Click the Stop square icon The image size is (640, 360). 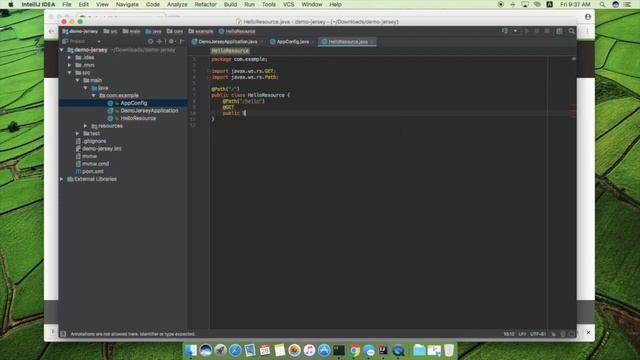(x=547, y=31)
